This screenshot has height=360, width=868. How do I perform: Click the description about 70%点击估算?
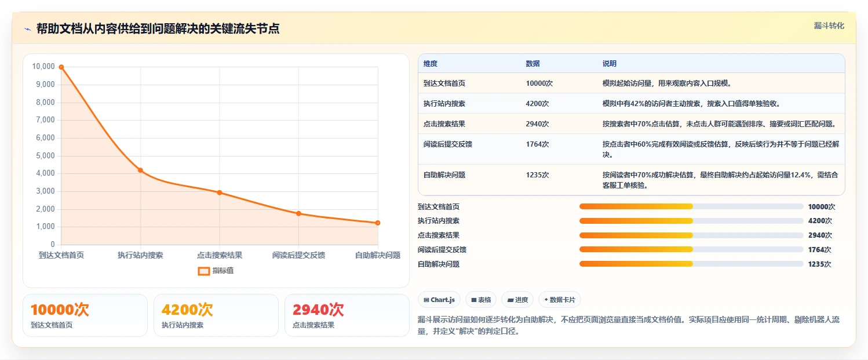(719, 124)
